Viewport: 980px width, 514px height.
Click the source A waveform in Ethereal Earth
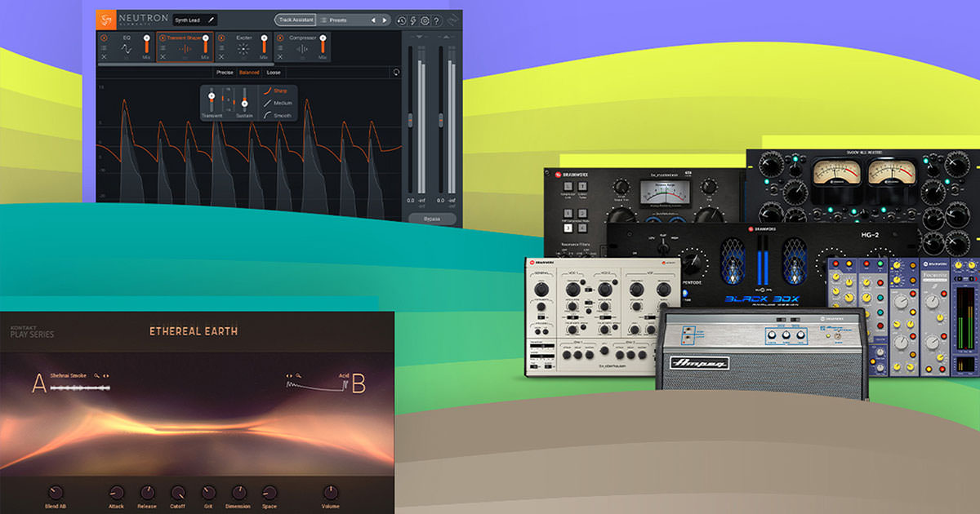pyautogui.click(x=81, y=387)
